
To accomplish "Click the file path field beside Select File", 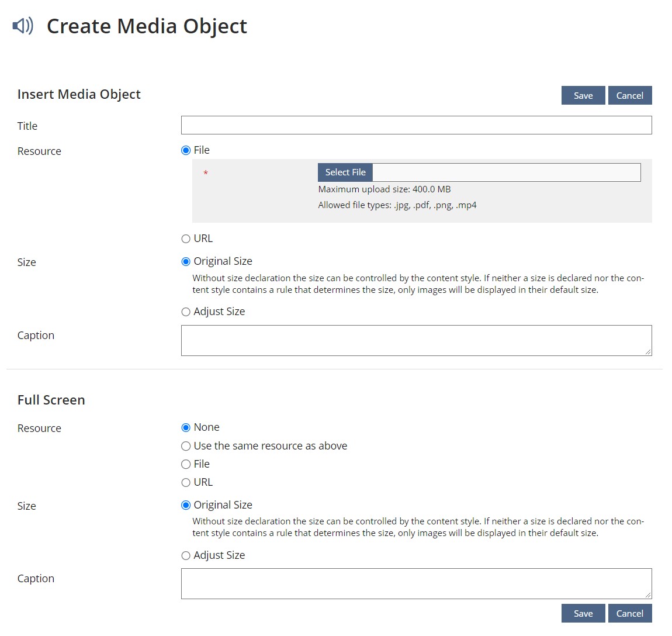I will [506, 172].
